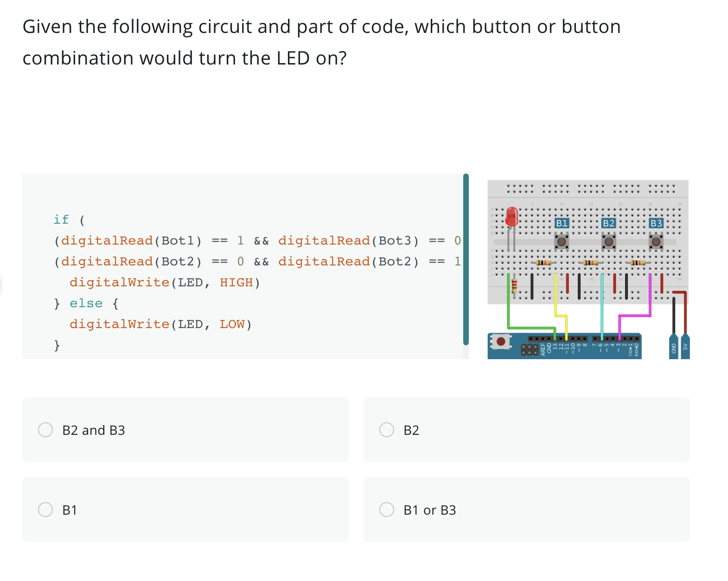728x581 pixels.
Task: Click the 5V pin connector tag
Action: pyautogui.click(x=685, y=347)
